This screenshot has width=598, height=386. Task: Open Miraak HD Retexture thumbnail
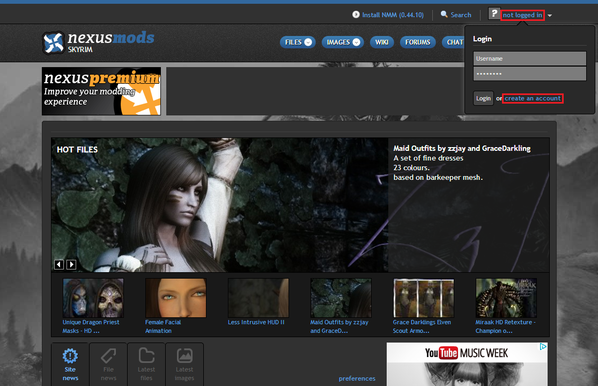tap(506, 298)
